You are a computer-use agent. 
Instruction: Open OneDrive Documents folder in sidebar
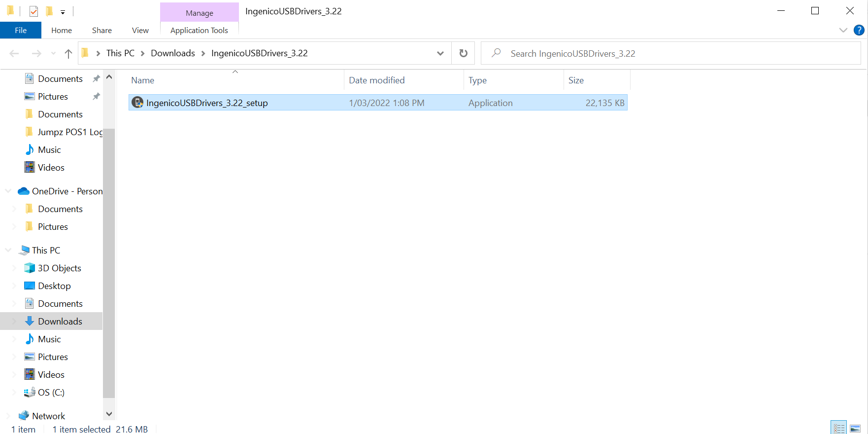click(60, 209)
